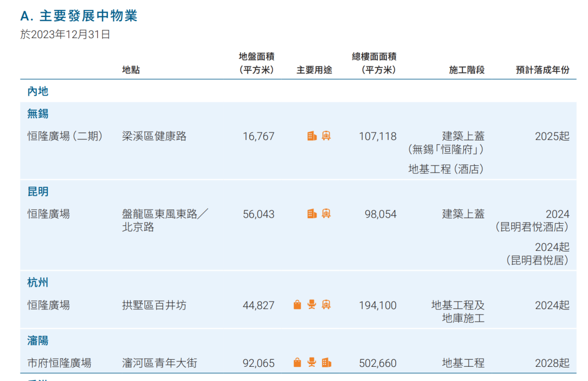Click the shopping bag icon in the Hangzhou row
588x381 pixels.
tap(297, 305)
